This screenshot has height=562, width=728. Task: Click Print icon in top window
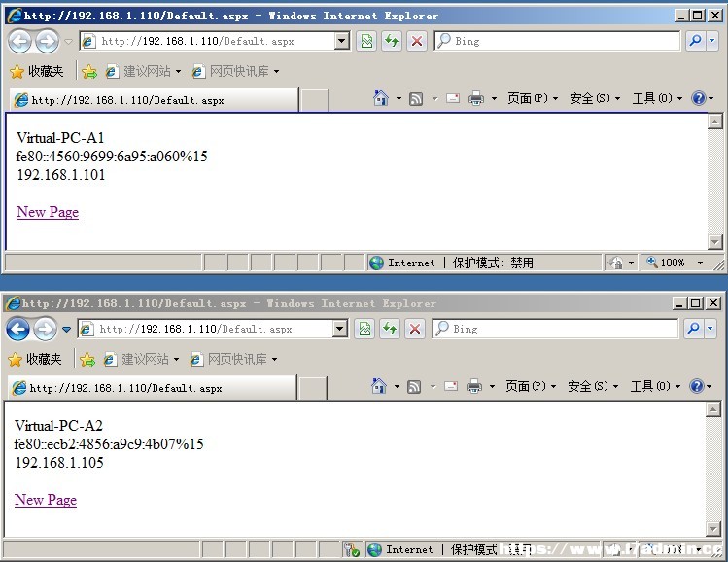(476, 98)
